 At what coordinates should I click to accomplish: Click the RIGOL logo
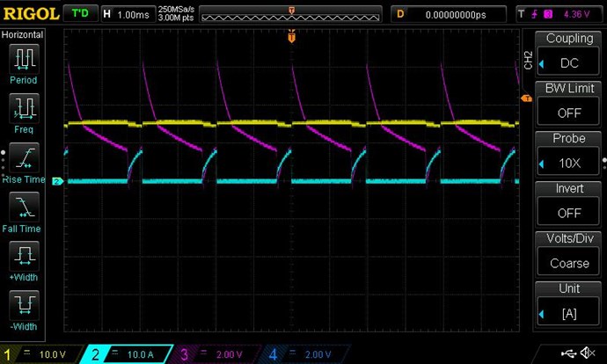(31, 14)
